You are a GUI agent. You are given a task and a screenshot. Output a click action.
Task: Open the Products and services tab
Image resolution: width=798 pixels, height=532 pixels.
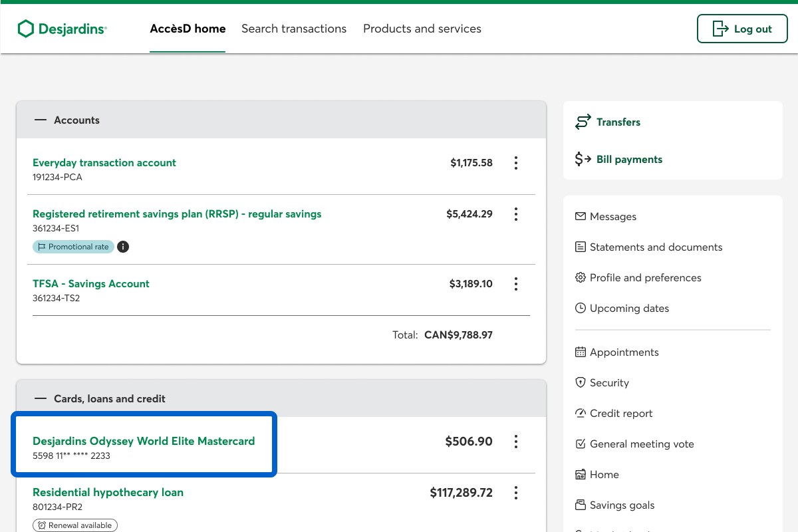point(422,29)
